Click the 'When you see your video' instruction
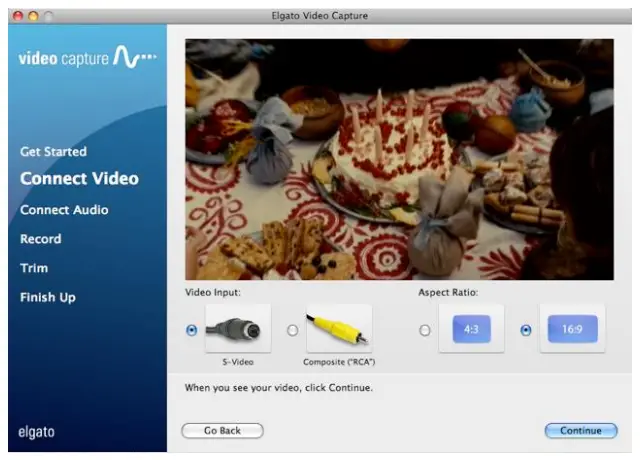 (x=279, y=388)
